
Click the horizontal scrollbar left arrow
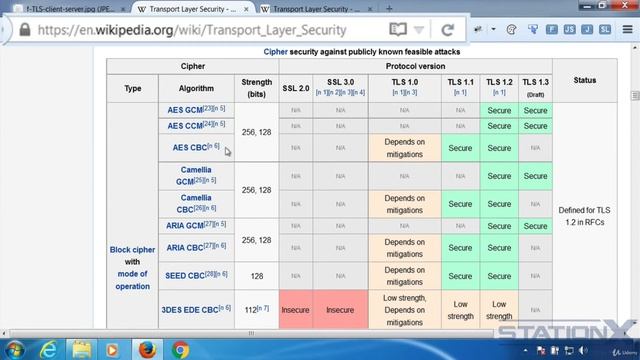click(4, 333)
